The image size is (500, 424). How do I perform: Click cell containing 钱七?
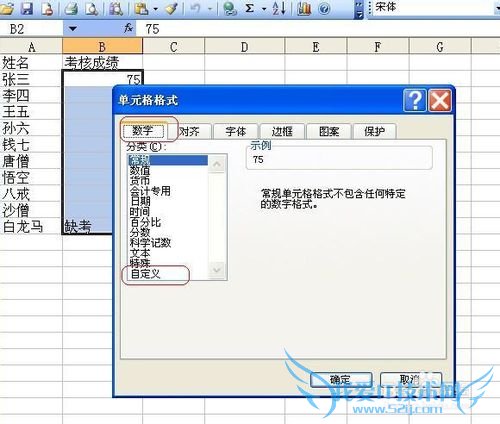tap(31, 144)
